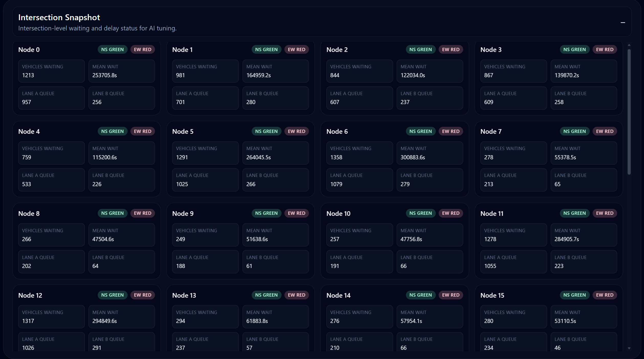This screenshot has width=644, height=359.
Task: Click Node 12 Mean Wait value
Action: coord(105,321)
